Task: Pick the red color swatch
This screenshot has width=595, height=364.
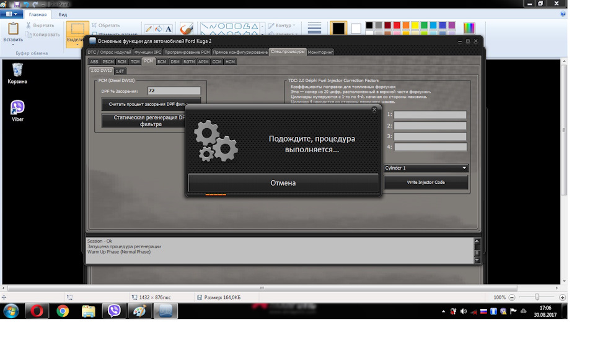Action: tap(397, 25)
